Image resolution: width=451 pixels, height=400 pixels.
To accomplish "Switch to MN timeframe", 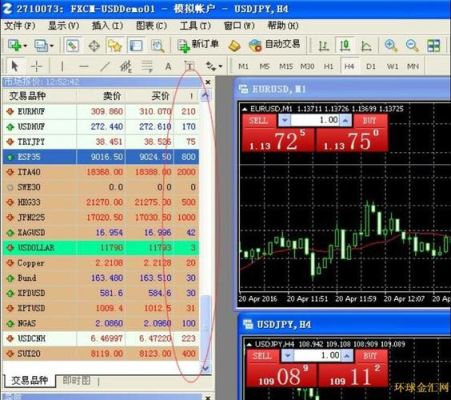I will pos(413,66).
